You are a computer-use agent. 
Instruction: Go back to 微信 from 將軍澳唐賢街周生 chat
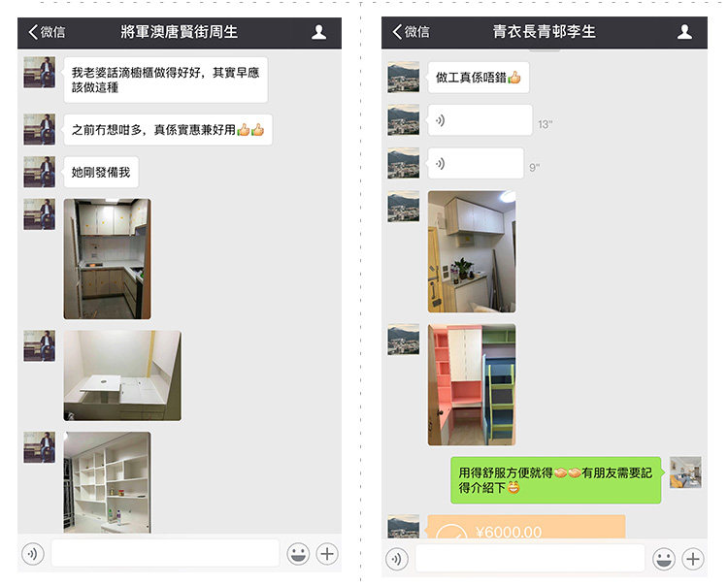(x=47, y=32)
